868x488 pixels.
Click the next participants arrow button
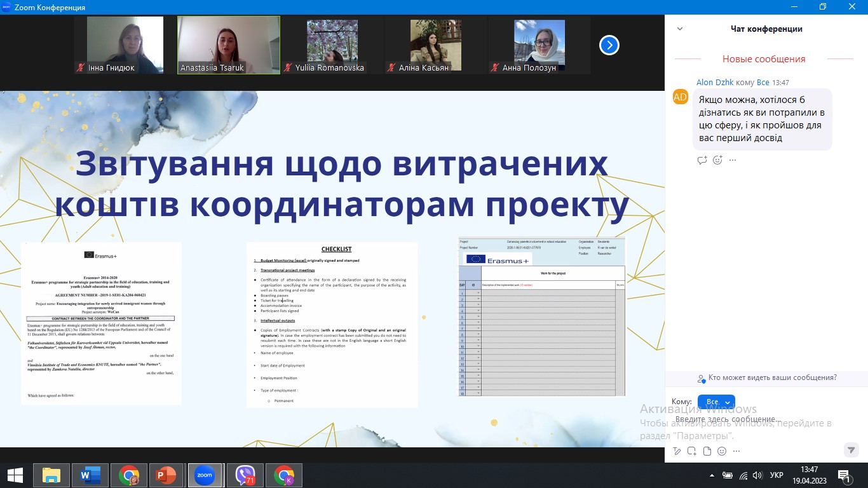click(x=609, y=45)
